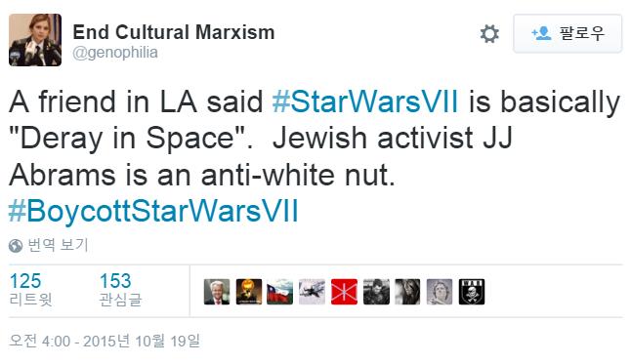The height and width of the screenshot is (364, 631).
Task: Open the Chilean flag avatar
Action: pyautogui.click(x=279, y=292)
